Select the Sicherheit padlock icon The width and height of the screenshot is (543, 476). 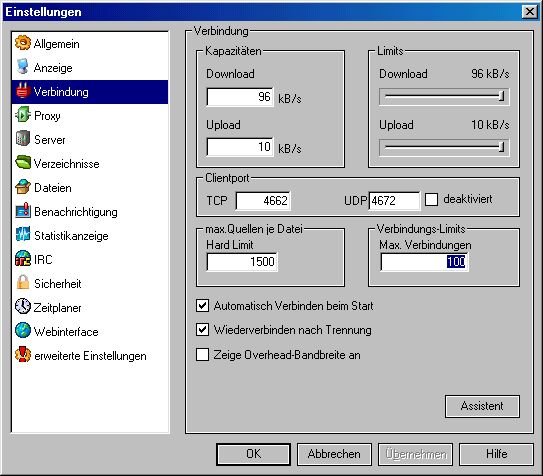[23, 283]
